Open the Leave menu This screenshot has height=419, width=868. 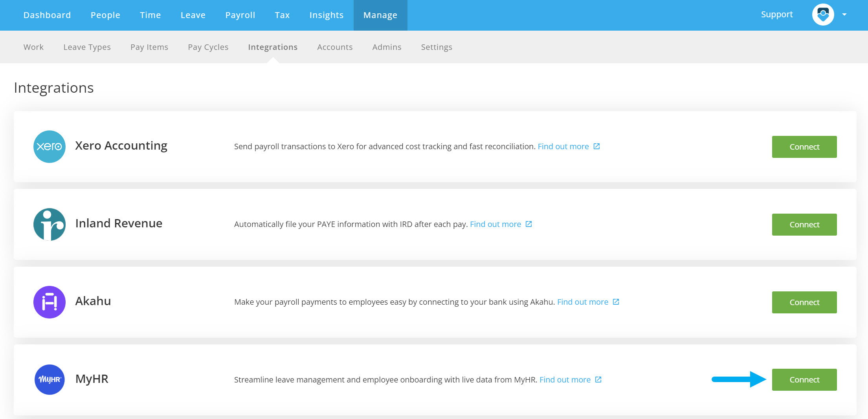point(193,15)
